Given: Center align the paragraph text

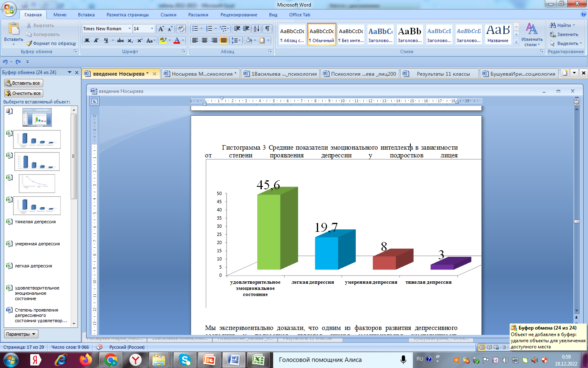Looking at the screenshot, I should (x=205, y=40).
